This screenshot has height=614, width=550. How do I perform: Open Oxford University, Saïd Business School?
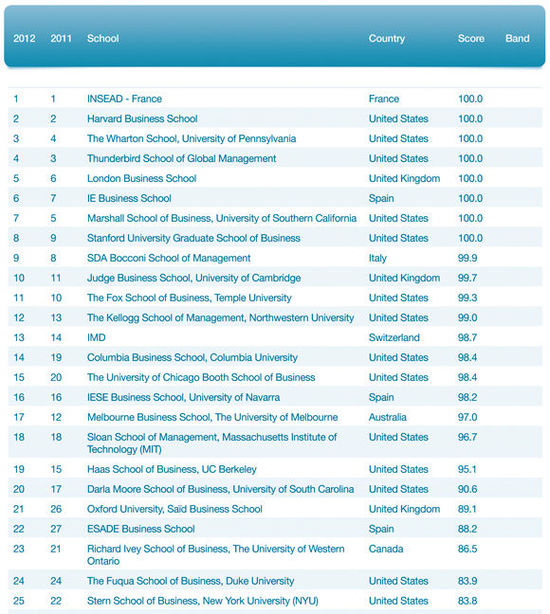[175, 509]
